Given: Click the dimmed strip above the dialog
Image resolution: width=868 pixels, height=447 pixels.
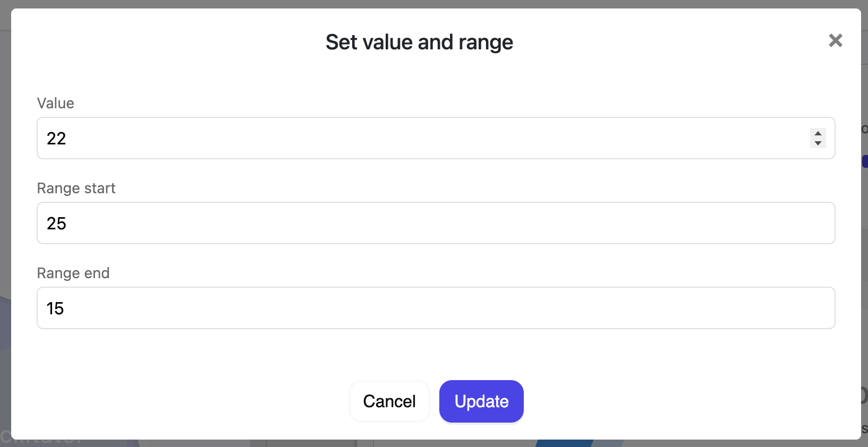Looking at the screenshot, I should coord(434,4).
